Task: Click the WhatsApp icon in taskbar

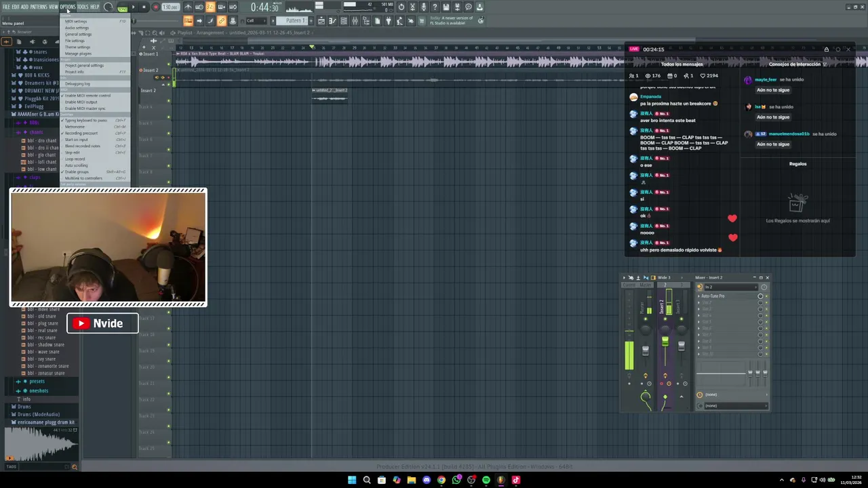Action: point(456,480)
